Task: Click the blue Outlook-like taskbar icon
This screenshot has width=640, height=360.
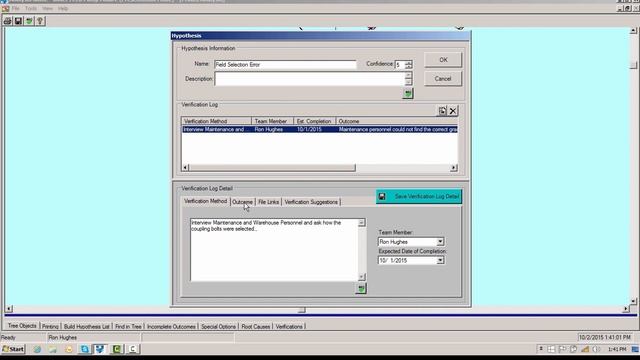Action: click(x=84, y=349)
